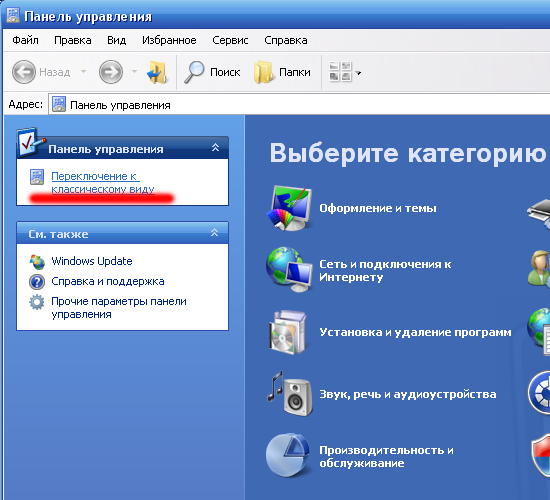Open the Сервис menu
The image size is (550, 500).
pyautogui.click(x=230, y=40)
